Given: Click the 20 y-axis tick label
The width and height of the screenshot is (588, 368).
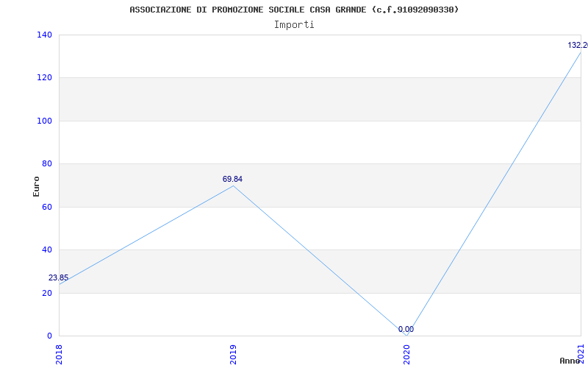Looking at the screenshot, I should click(x=46, y=293).
